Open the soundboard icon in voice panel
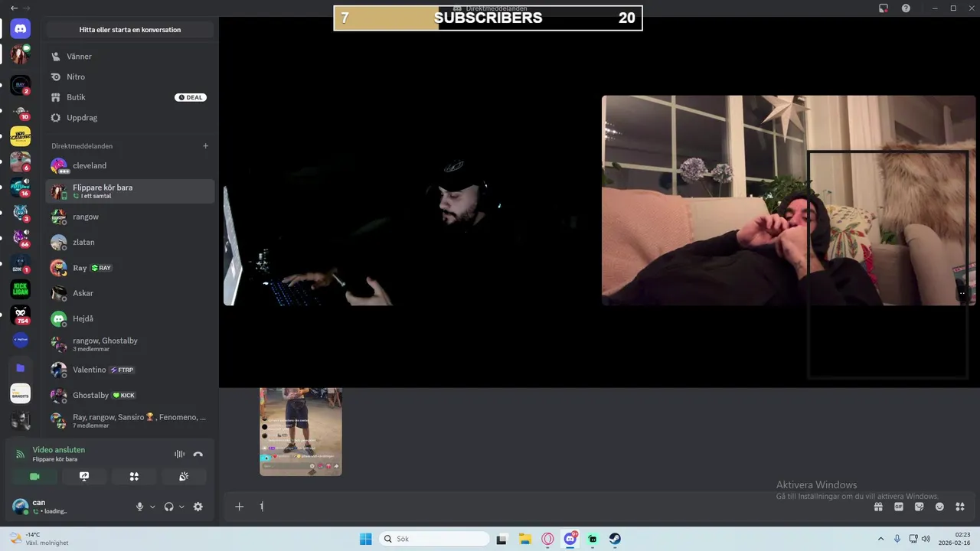 tap(184, 476)
